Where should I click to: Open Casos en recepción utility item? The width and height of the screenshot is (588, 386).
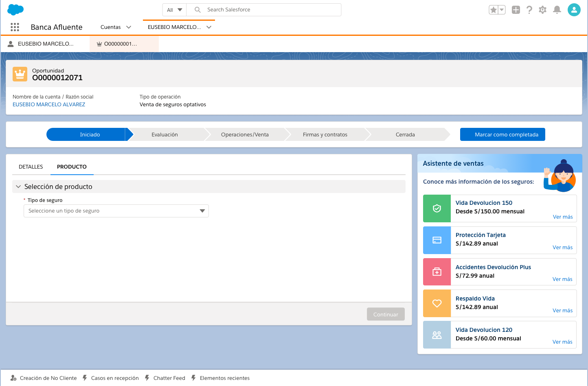coord(110,378)
